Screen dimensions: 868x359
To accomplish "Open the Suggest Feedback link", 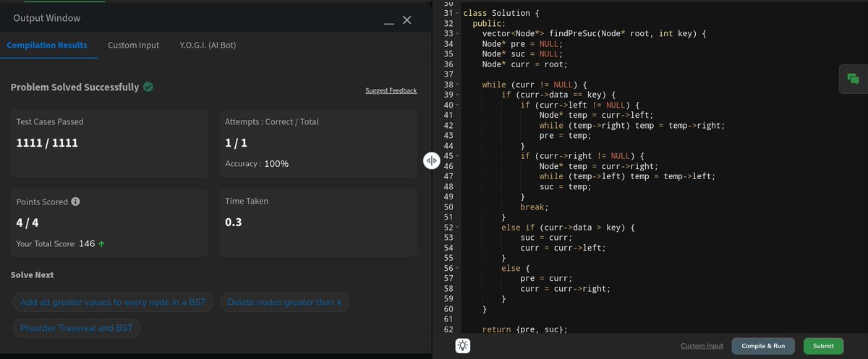I will [391, 90].
